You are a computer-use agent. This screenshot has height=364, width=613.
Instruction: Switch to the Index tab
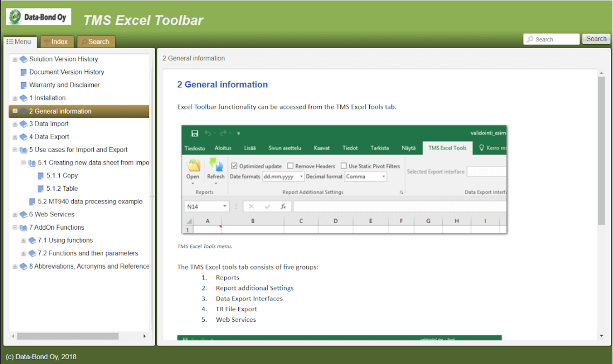tap(56, 42)
